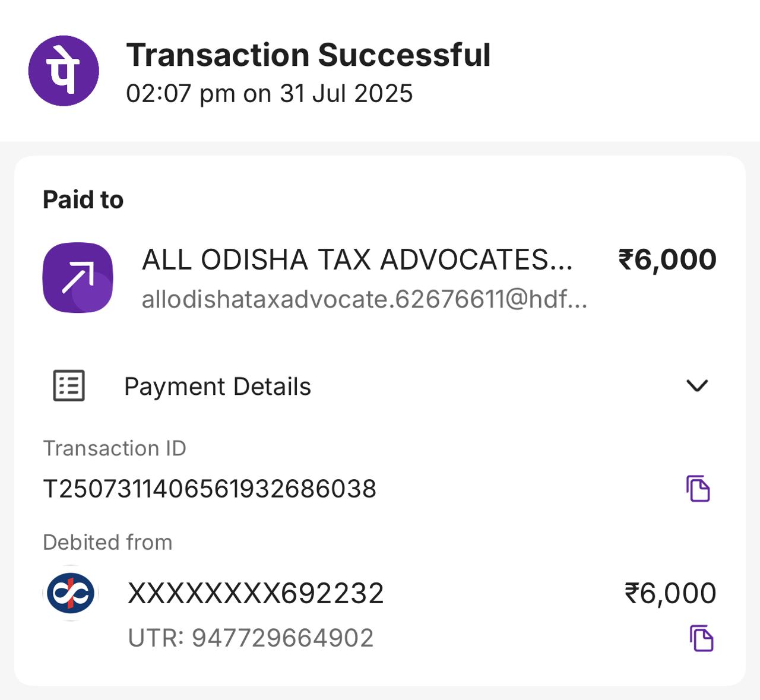Click the Paid to heading

click(x=83, y=200)
